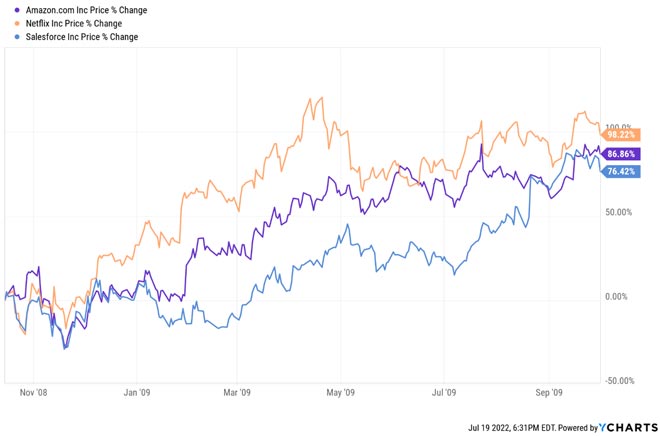Click the blue Salesforce legend dot
The width and height of the screenshot is (660, 436).
pyautogui.click(x=7, y=36)
